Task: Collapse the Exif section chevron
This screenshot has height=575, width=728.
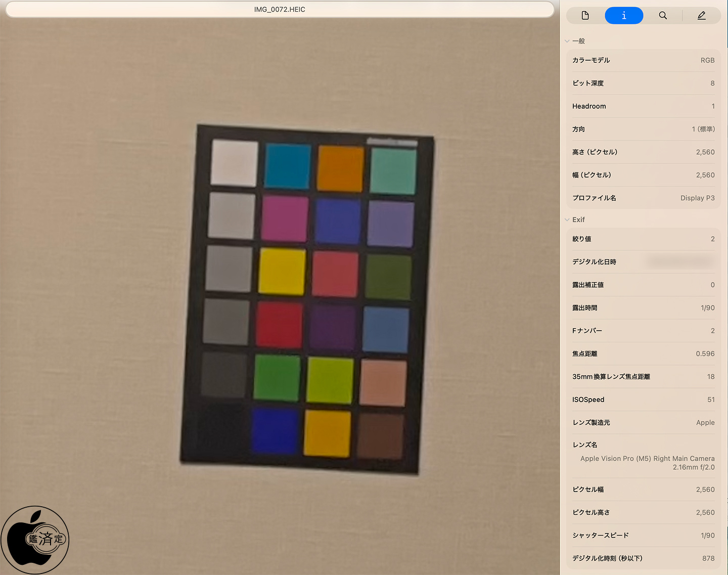Action: (x=567, y=219)
